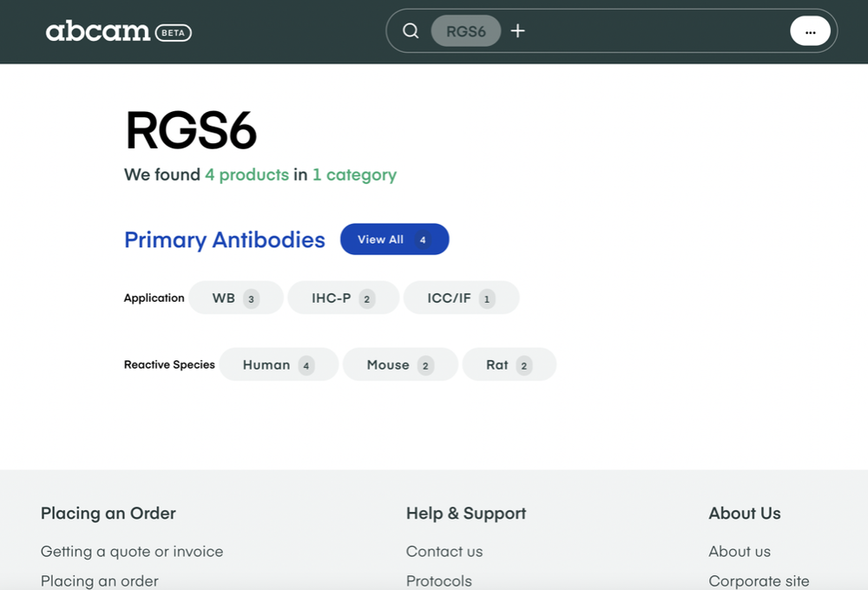The width and height of the screenshot is (868, 590).
Task: Click the large RGS6 page title
Action: point(191,131)
